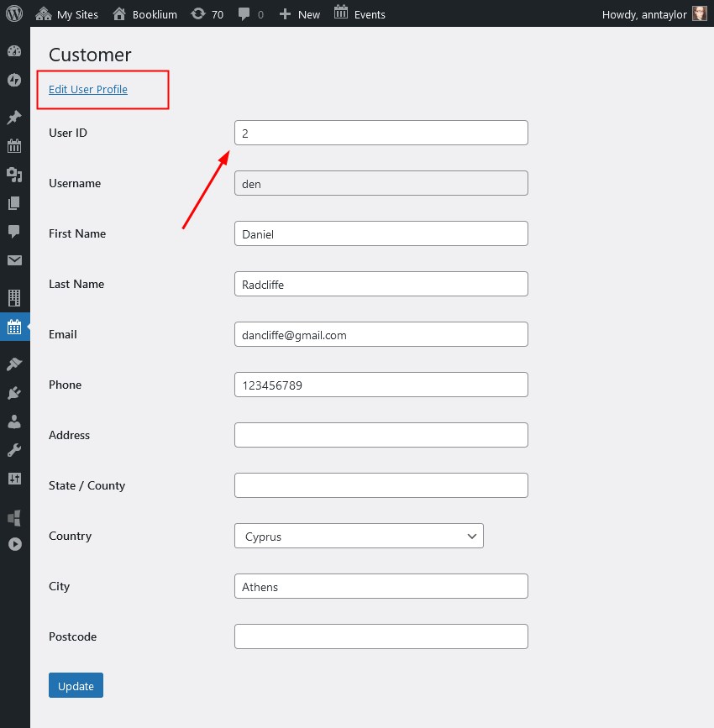Click the State / County field
The width and height of the screenshot is (714, 728).
click(381, 485)
